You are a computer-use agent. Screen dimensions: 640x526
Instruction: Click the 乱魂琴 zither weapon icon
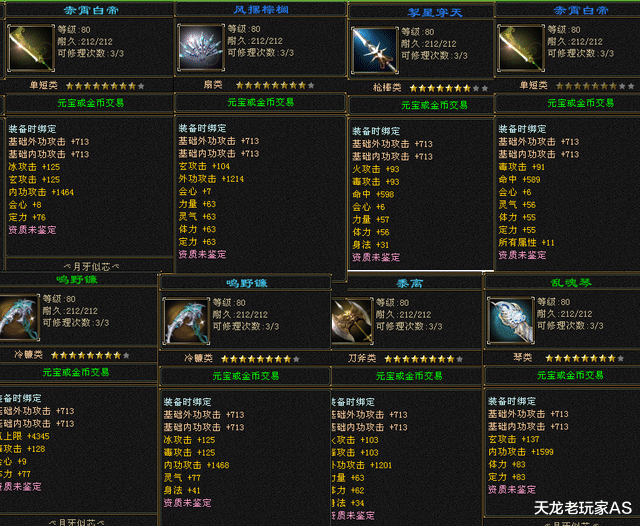click(x=510, y=320)
